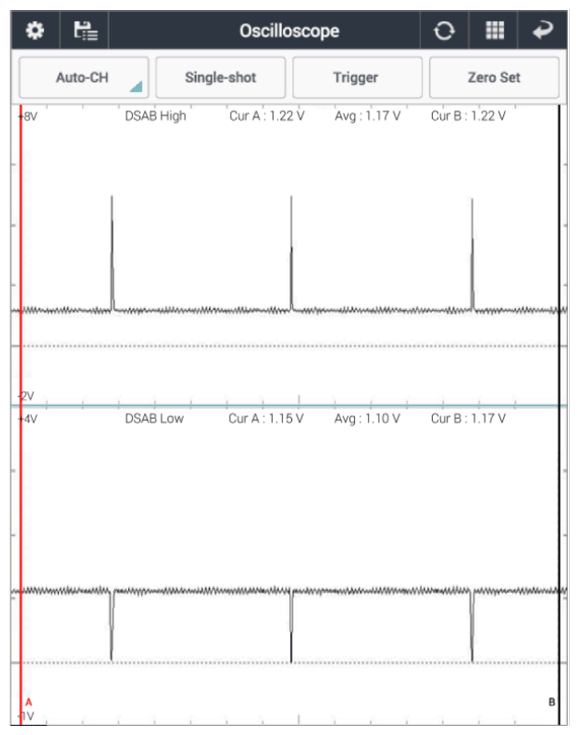Select the Auto-CH button
Image resolution: width=579 pixels, height=735 pixels.
83,77
